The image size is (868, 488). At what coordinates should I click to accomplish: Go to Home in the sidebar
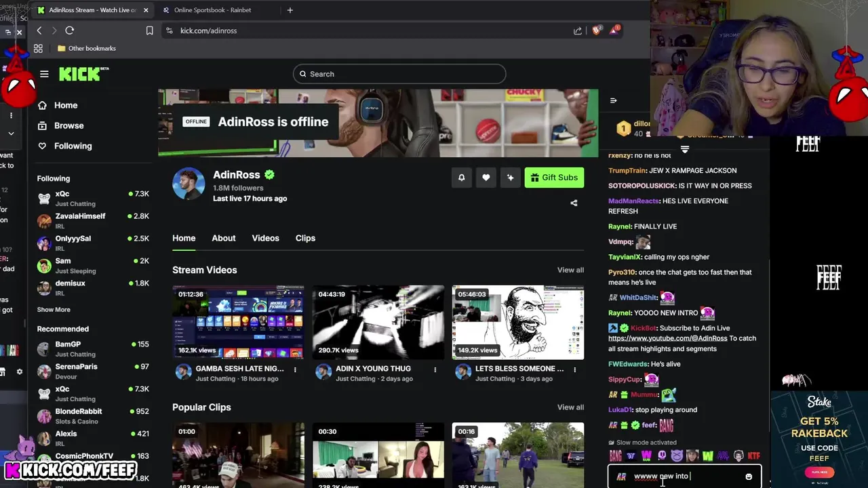(x=58, y=105)
